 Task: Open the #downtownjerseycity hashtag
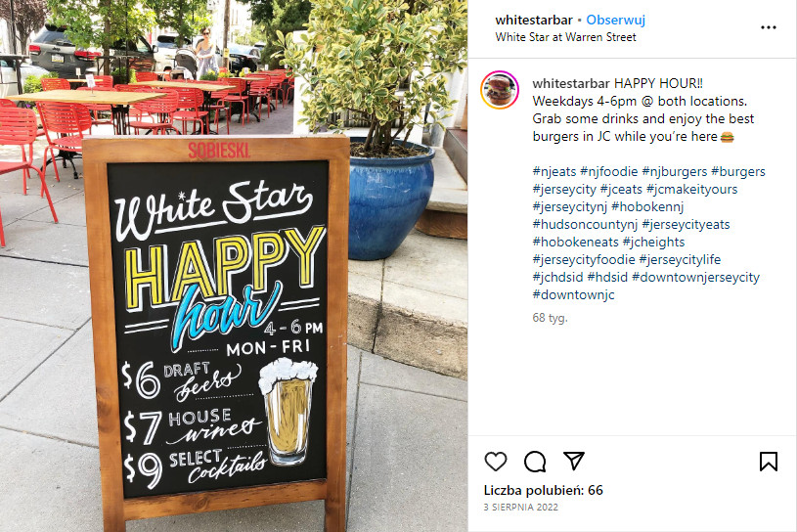(x=695, y=278)
